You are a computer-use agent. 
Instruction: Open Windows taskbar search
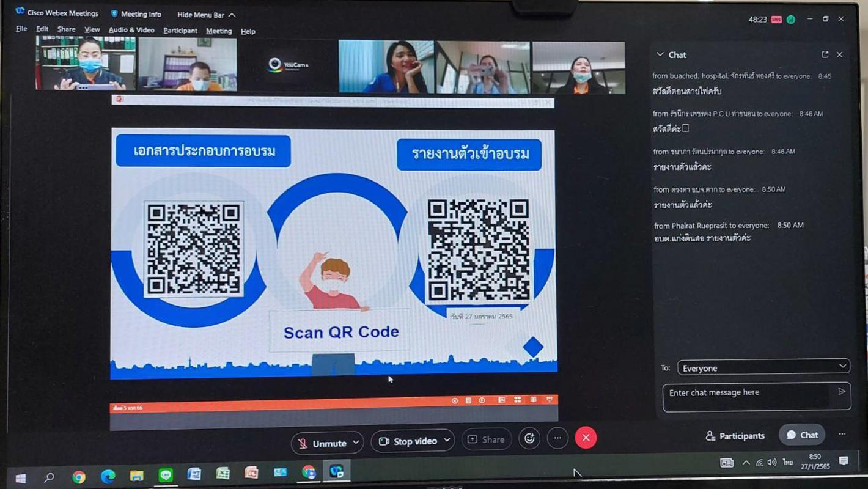click(50, 477)
